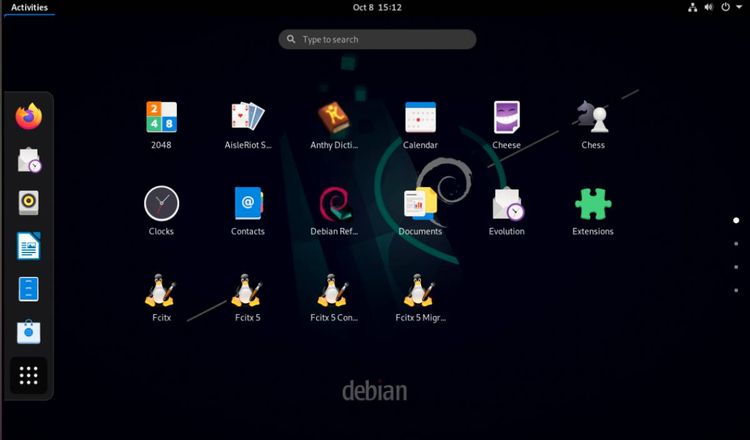Screen dimensions: 750x440
Task: Open the Extensions puzzle-piece app
Action: 592,204
